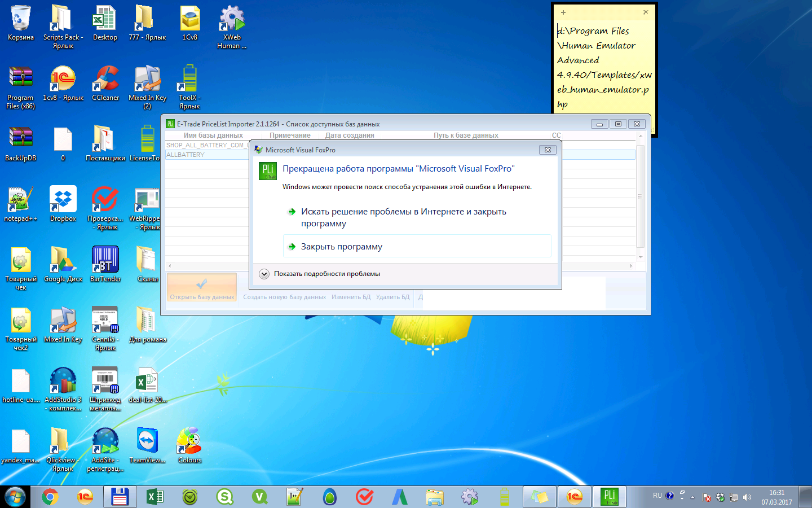This screenshot has height=508, width=812.
Task: Click Закрыть программу in the error dialog
Action: 417,247
